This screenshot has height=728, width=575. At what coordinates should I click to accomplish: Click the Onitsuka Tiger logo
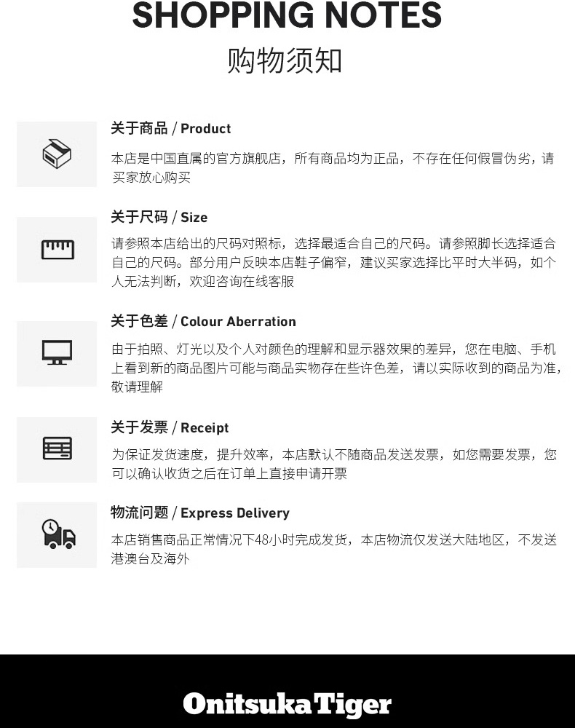point(287,705)
